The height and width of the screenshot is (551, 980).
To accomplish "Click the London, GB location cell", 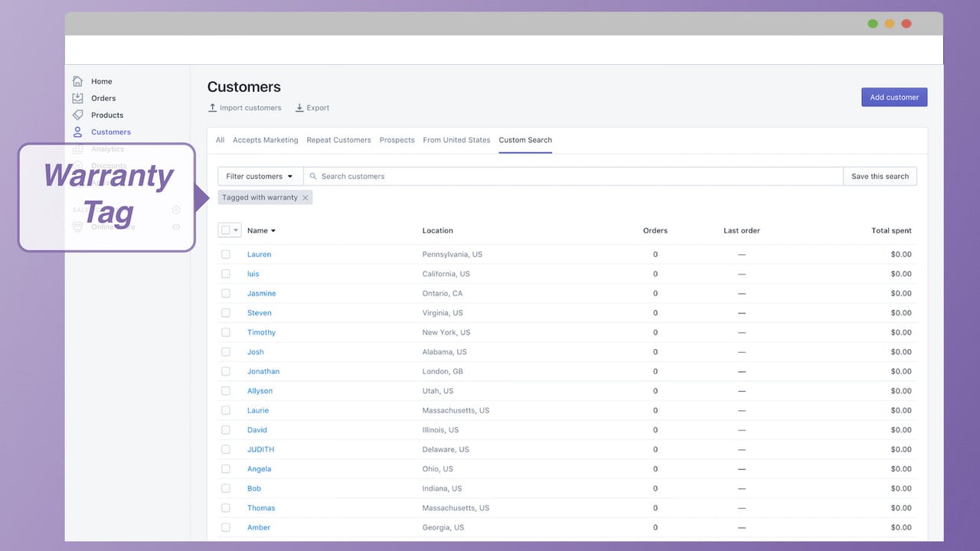I will point(443,371).
